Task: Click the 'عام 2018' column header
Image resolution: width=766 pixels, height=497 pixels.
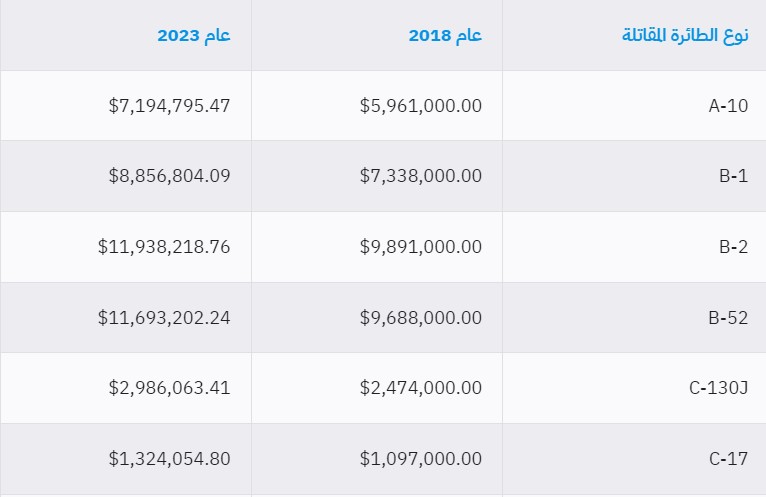Action: [x=445, y=35]
